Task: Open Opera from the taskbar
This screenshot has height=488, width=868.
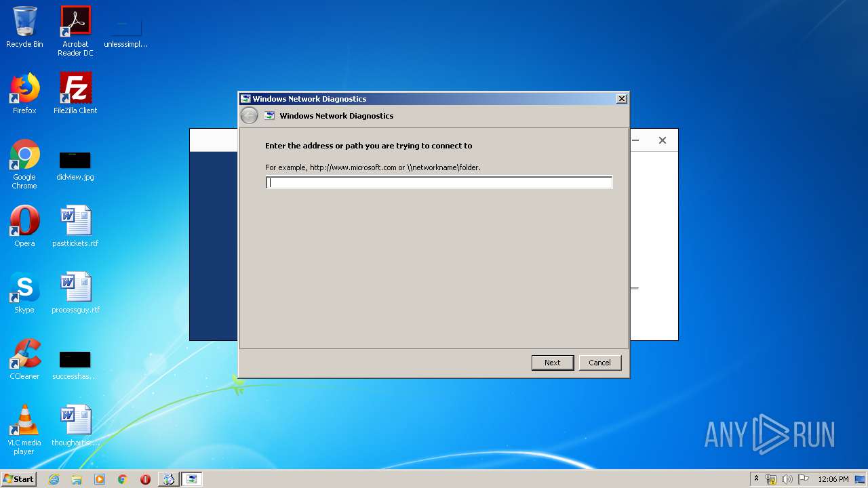Action: [145, 479]
